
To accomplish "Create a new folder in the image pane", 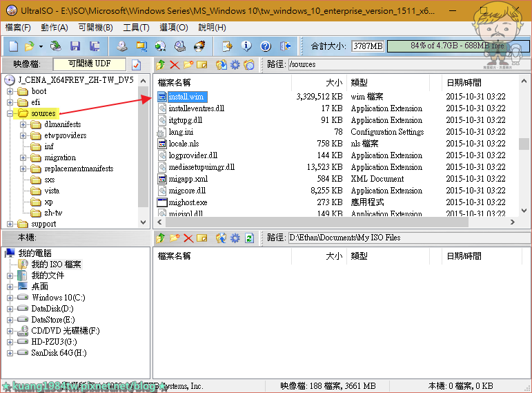I will 188,64.
